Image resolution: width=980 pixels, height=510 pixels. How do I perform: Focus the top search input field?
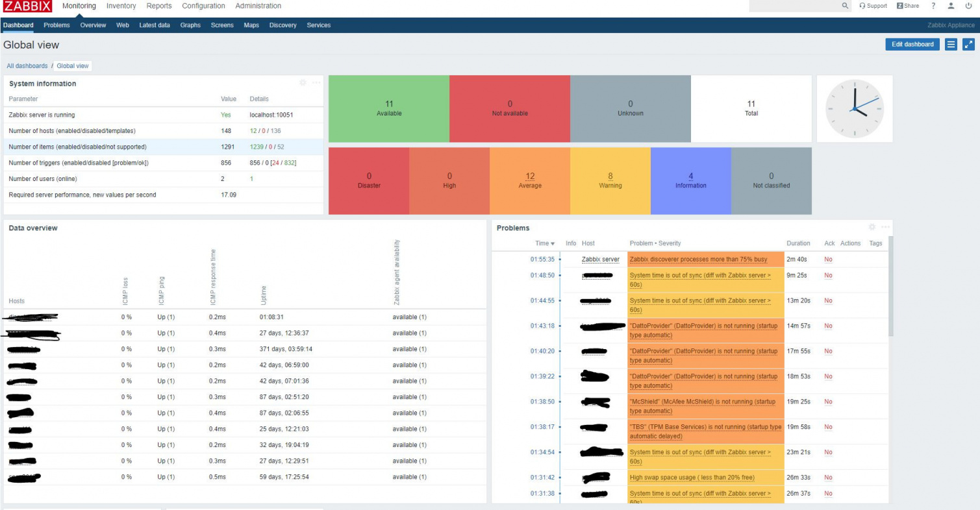click(x=794, y=6)
